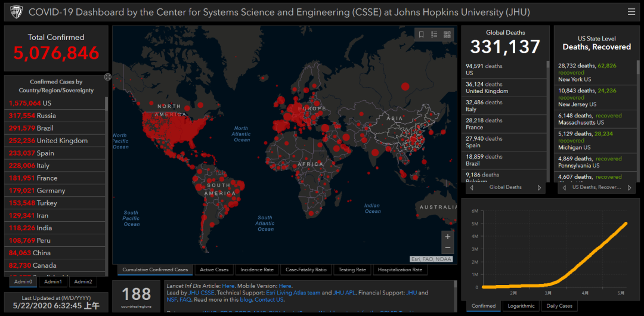
Task: Select the 82,730 Canada row
Action: click(x=55, y=265)
